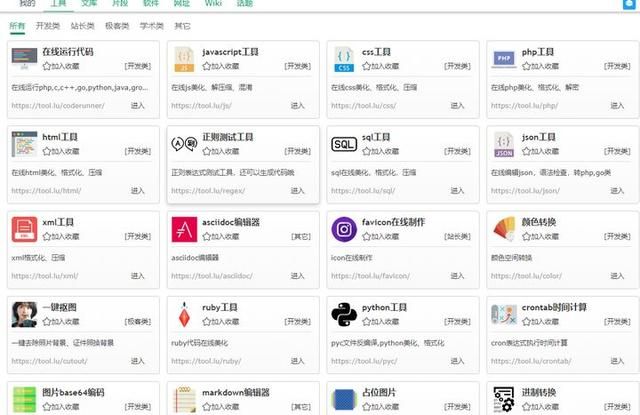Open link https://tool.lu/coderunner/
The image size is (640, 415).
click(58, 106)
